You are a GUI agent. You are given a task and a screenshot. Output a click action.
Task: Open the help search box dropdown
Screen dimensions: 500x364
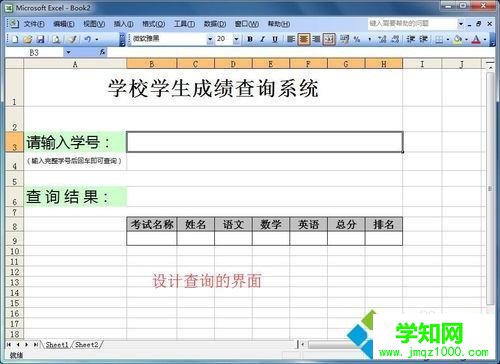click(x=461, y=24)
